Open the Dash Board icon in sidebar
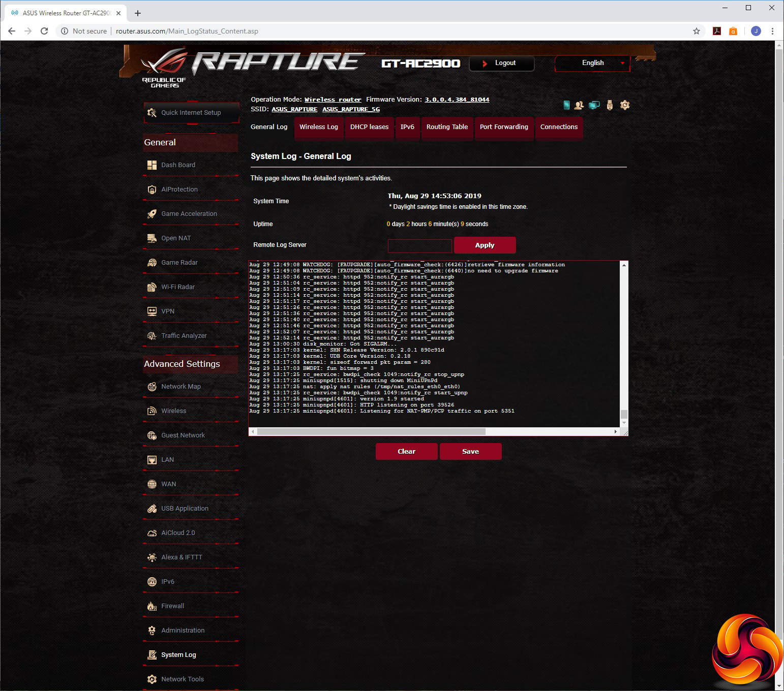 pos(152,165)
